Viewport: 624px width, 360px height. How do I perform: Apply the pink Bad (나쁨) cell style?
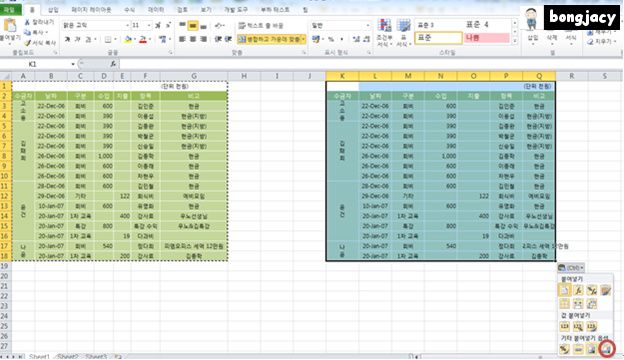487,38
